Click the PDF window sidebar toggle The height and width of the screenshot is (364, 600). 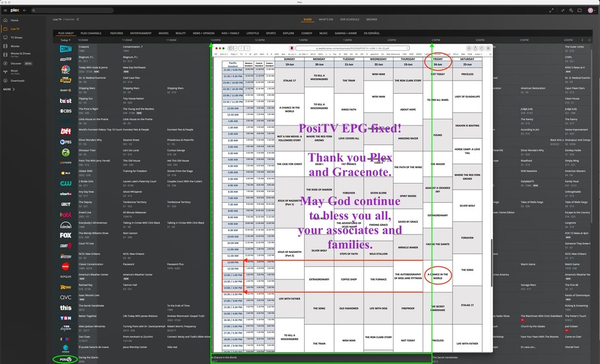[x=231, y=49]
